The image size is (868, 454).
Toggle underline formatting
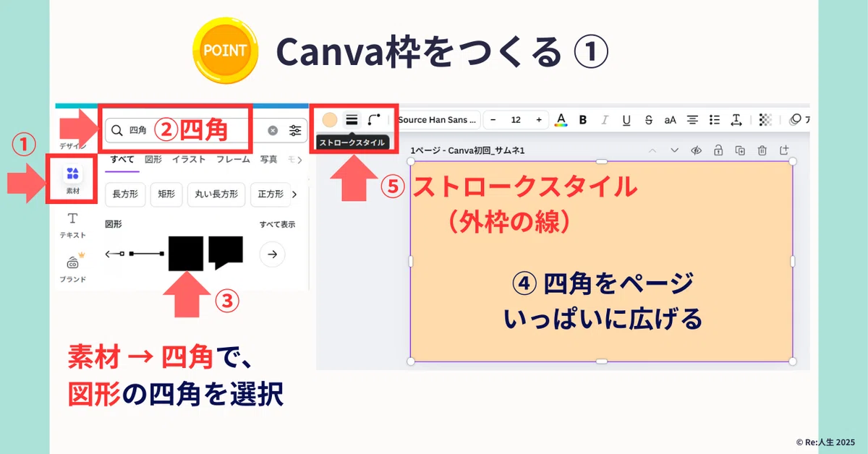[626, 120]
